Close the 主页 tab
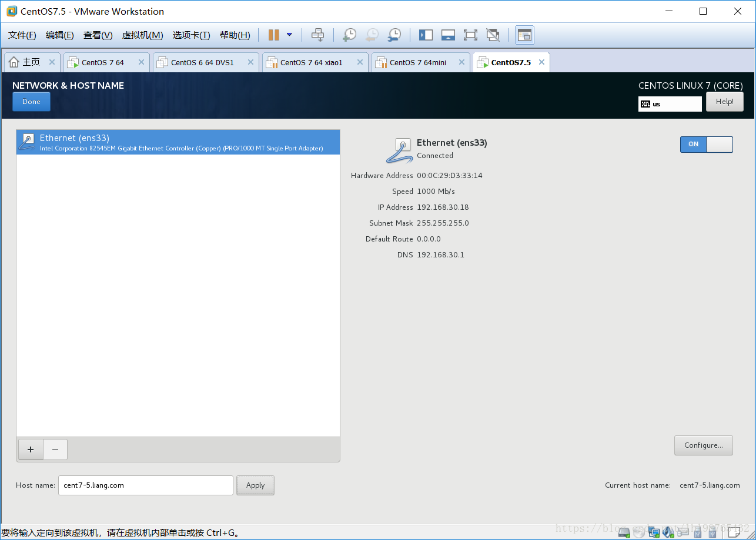 point(52,62)
